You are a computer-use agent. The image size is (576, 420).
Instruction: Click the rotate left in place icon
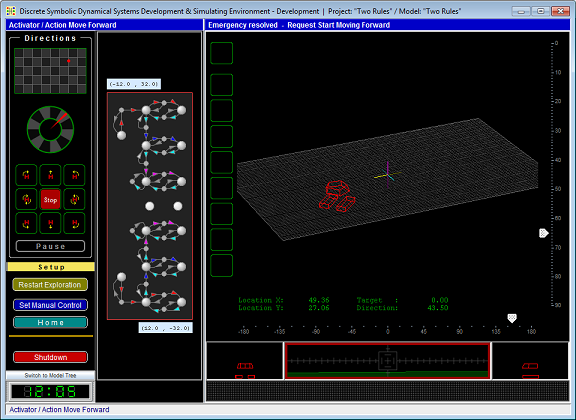pyautogui.click(x=26, y=199)
